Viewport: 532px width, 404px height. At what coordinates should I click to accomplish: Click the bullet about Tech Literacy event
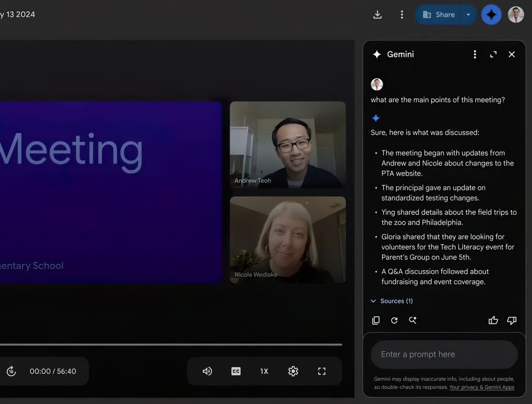point(448,247)
